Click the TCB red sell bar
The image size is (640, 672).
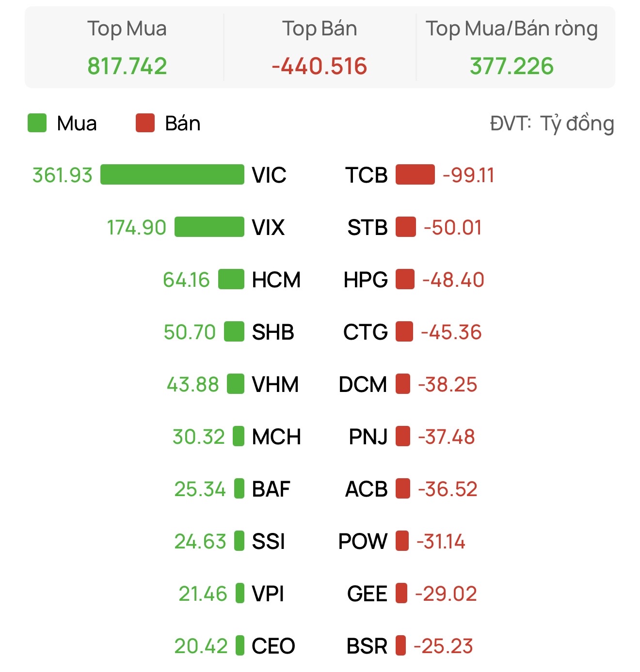pos(415,175)
